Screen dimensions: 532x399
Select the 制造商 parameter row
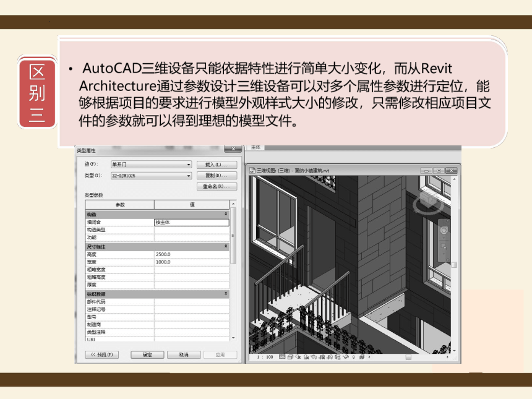coord(157,324)
